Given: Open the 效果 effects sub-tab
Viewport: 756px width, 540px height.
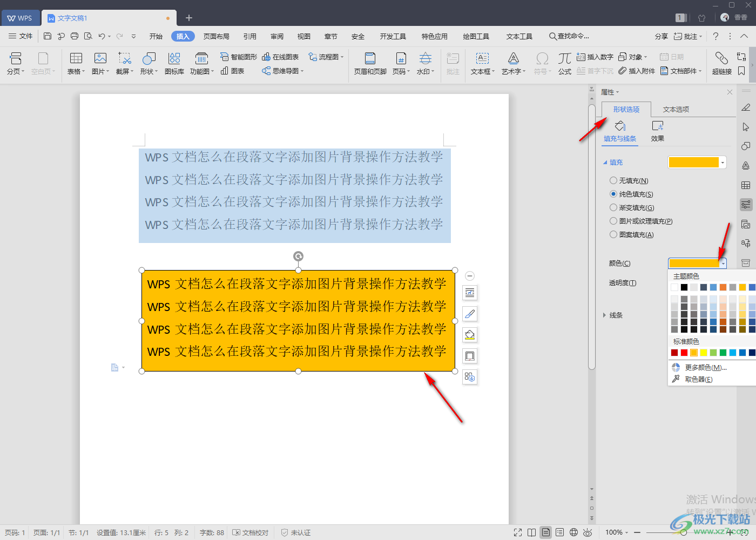Looking at the screenshot, I should (x=657, y=132).
